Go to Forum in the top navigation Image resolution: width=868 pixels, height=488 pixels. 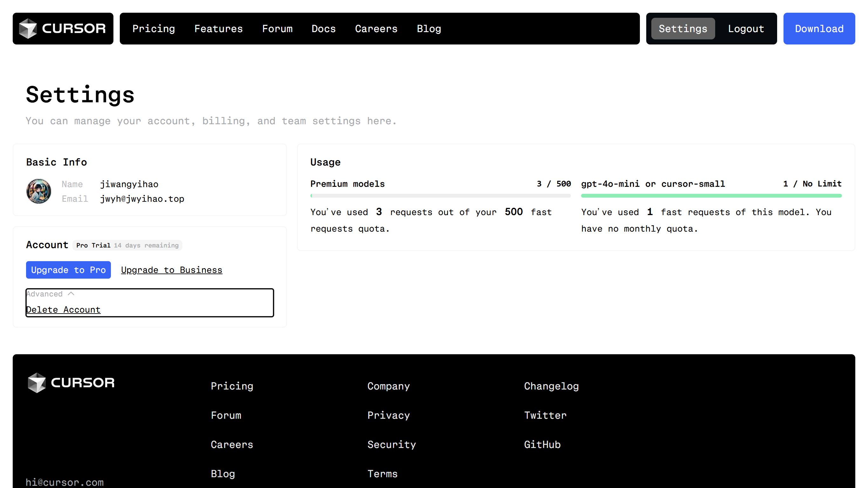pos(277,29)
